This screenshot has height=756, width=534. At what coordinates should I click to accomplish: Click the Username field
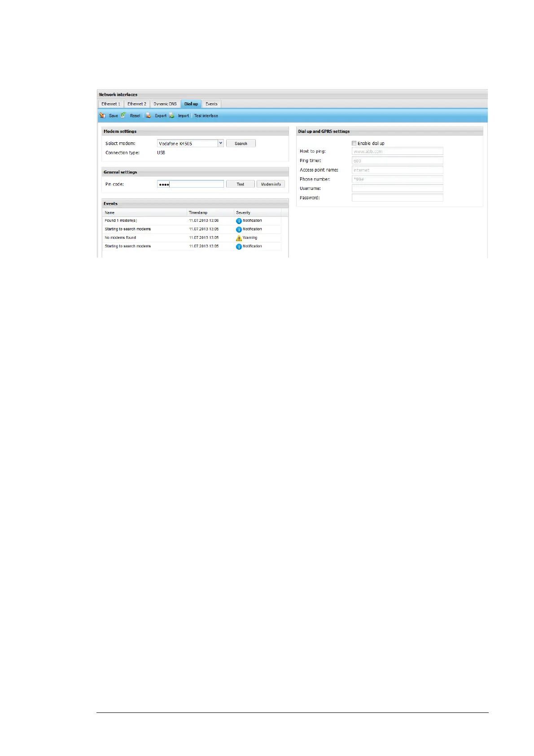coord(397,189)
